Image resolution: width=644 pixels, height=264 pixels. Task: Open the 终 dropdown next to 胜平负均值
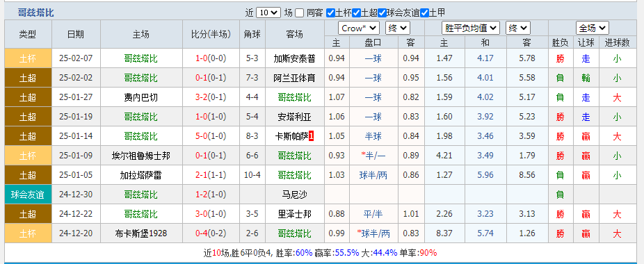pos(518,28)
